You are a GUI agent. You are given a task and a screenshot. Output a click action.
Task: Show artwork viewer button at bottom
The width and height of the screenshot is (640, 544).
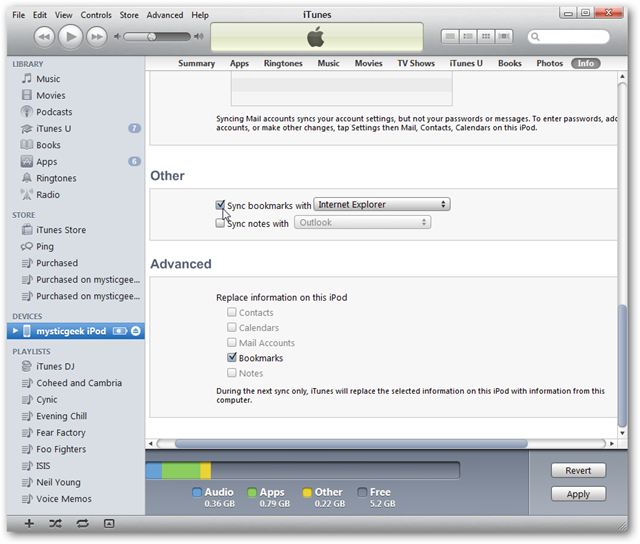(x=109, y=524)
